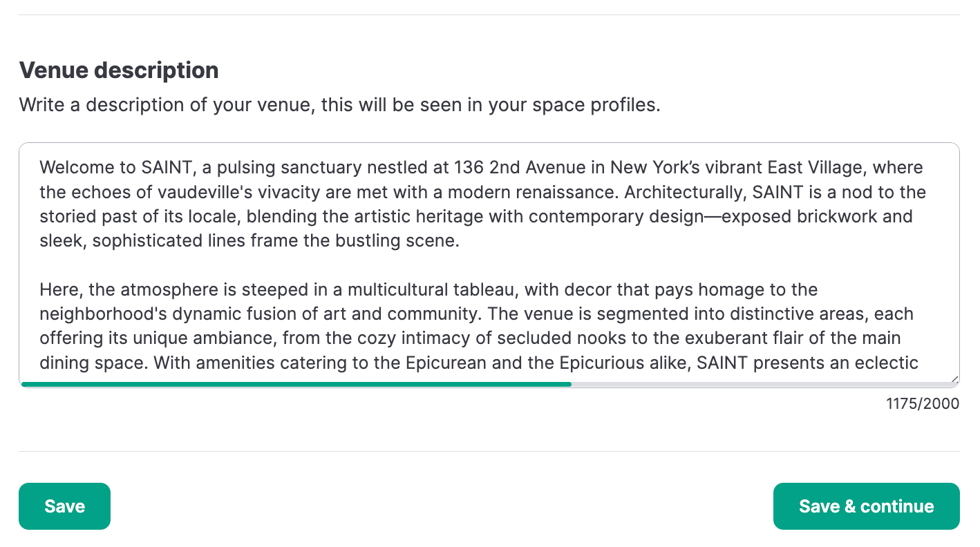Click the Save button
Screen dimensions: 980x547
tap(64, 506)
